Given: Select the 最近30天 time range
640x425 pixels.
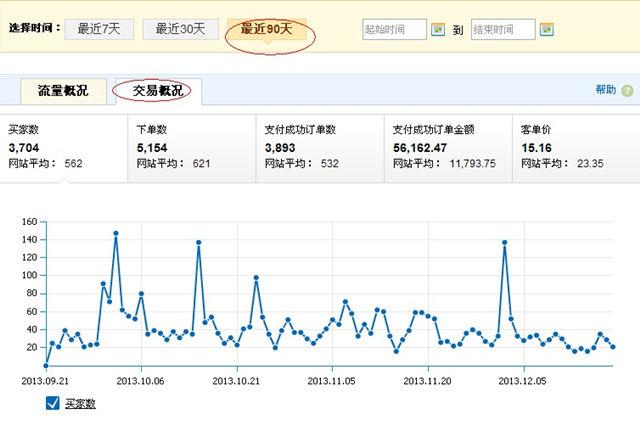Looking at the screenshot, I should pos(180,29).
